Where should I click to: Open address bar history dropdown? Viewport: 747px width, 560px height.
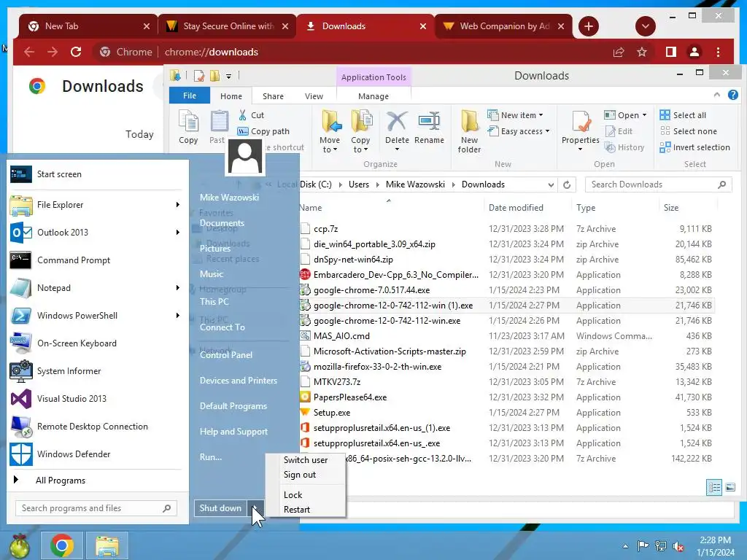551,184
